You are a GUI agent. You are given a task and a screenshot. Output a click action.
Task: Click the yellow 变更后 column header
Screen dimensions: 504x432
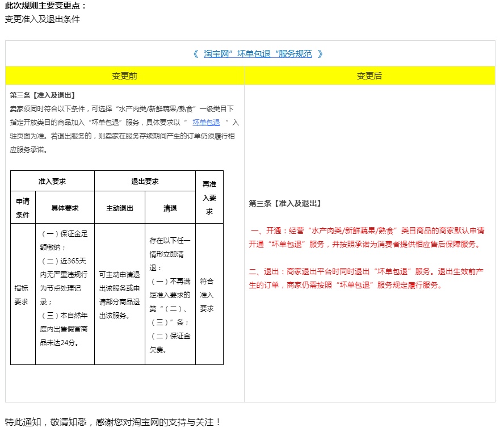369,76
